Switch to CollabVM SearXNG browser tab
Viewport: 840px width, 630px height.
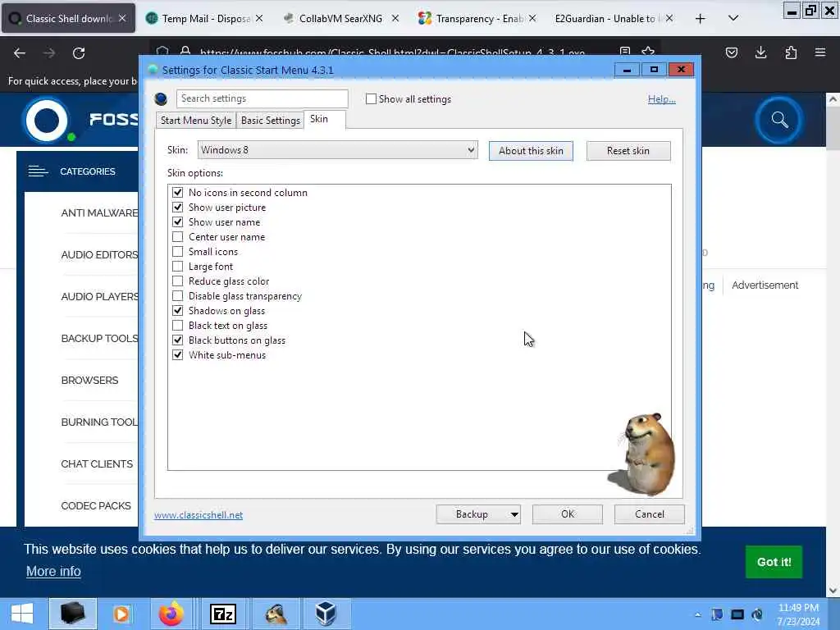[340, 18]
